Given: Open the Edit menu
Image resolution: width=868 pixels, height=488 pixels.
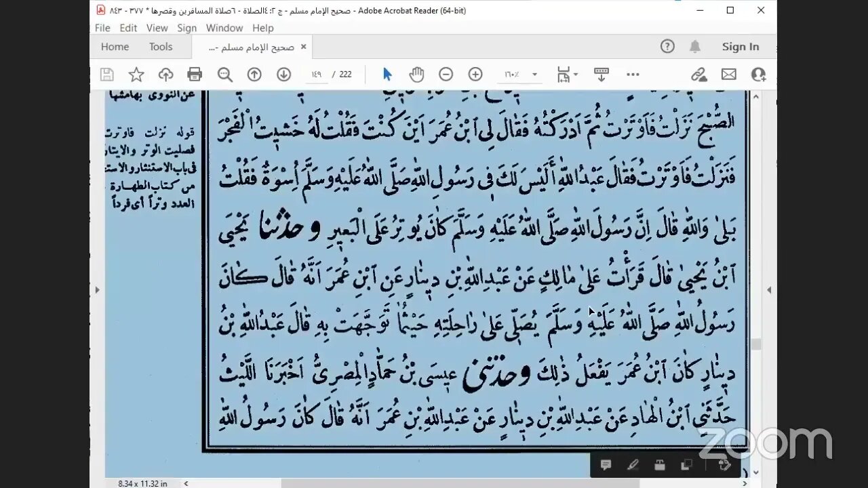Looking at the screenshot, I should (x=128, y=28).
